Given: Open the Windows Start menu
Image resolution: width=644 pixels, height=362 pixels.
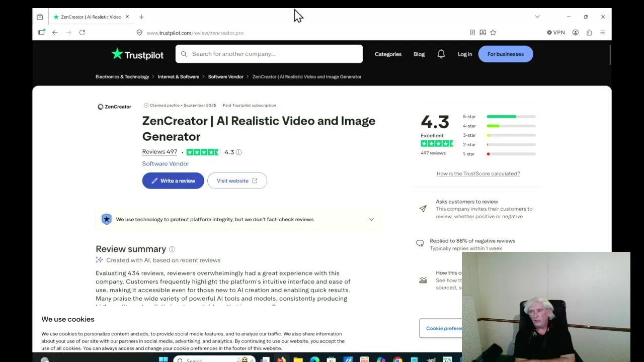Looking at the screenshot, I should click(x=164, y=359).
